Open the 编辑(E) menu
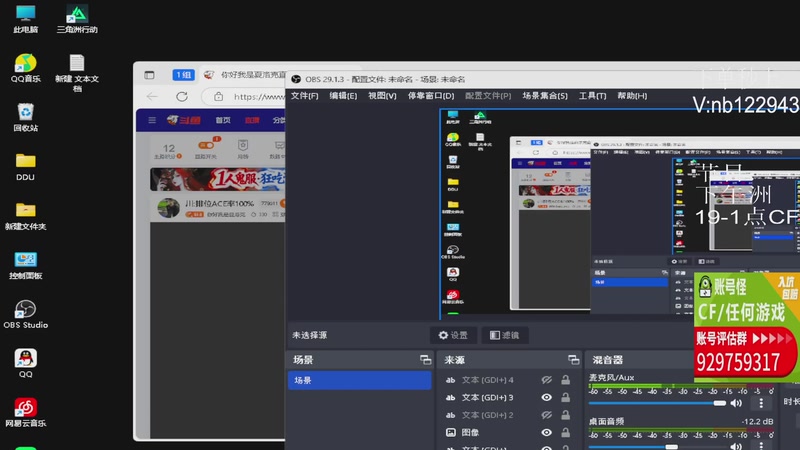This screenshot has height=450, width=800. pos(343,96)
